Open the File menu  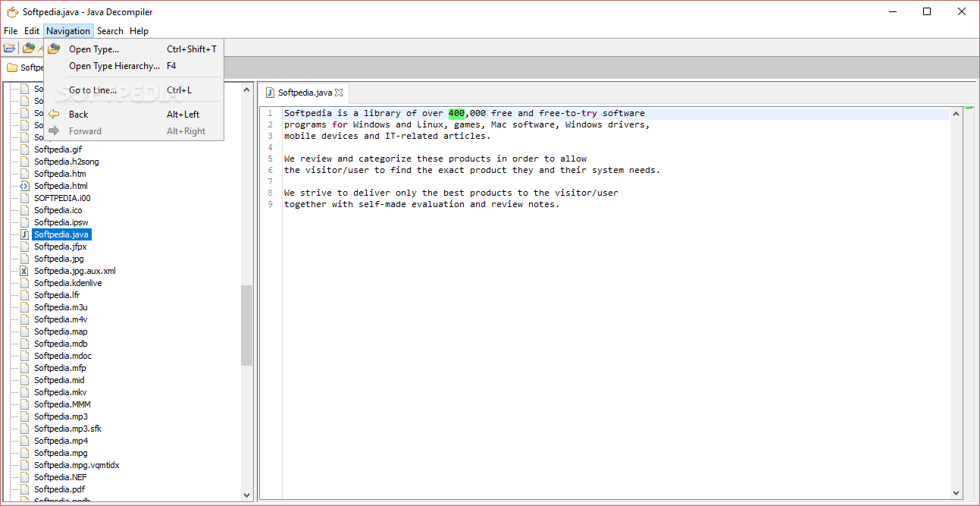point(11,31)
